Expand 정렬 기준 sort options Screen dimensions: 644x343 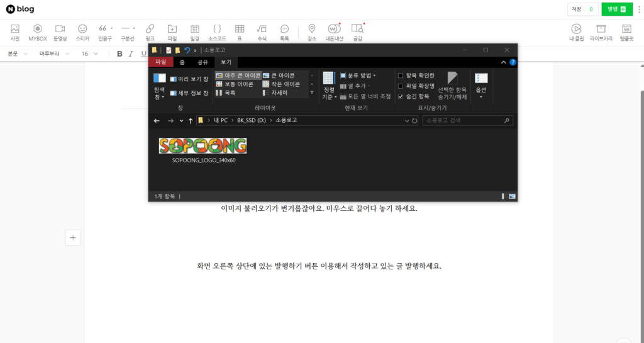(330, 86)
